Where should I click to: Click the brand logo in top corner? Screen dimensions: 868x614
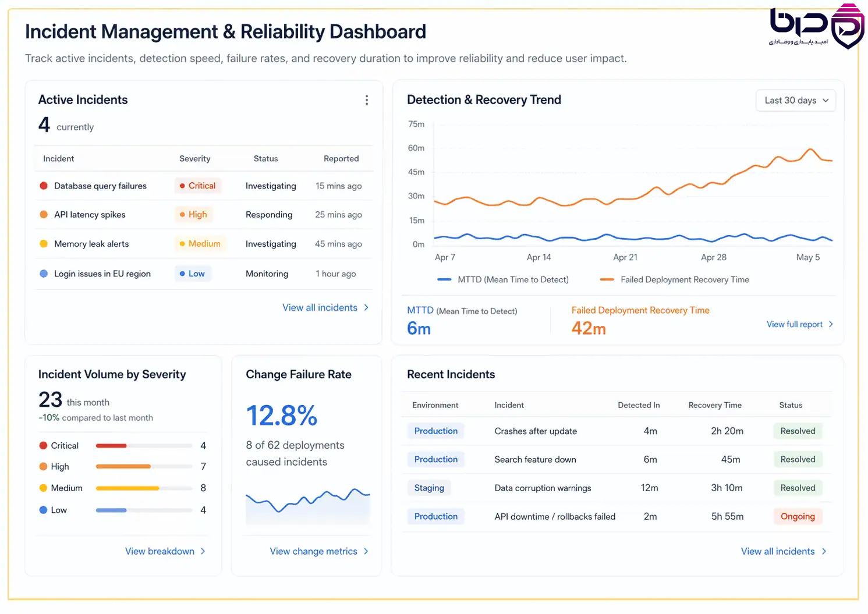tap(816, 26)
